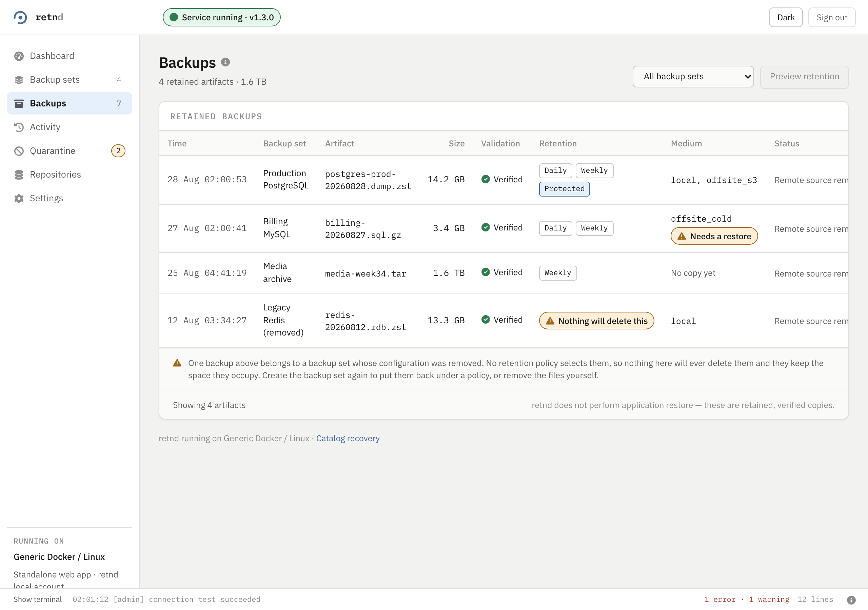Click the retnd logo icon
The height and width of the screenshot is (610, 868).
pyautogui.click(x=20, y=17)
